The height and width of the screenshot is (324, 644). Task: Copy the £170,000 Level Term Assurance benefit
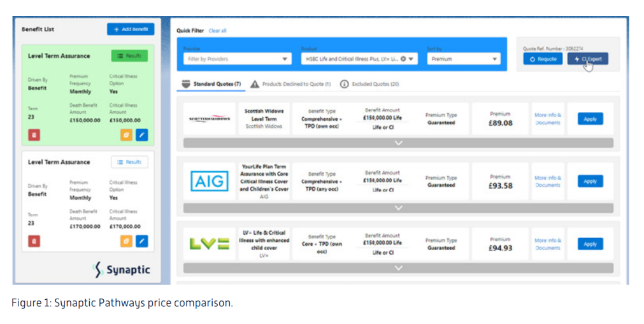pos(126,241)
